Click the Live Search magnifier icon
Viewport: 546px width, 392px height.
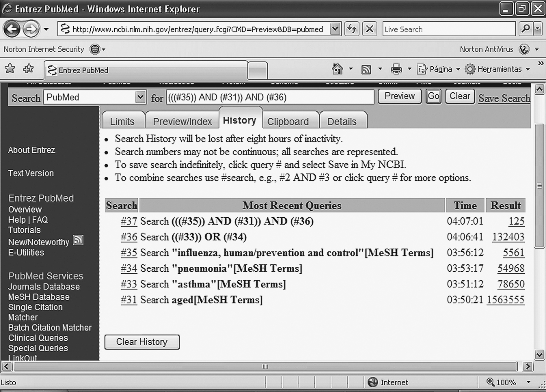point(526,29)
